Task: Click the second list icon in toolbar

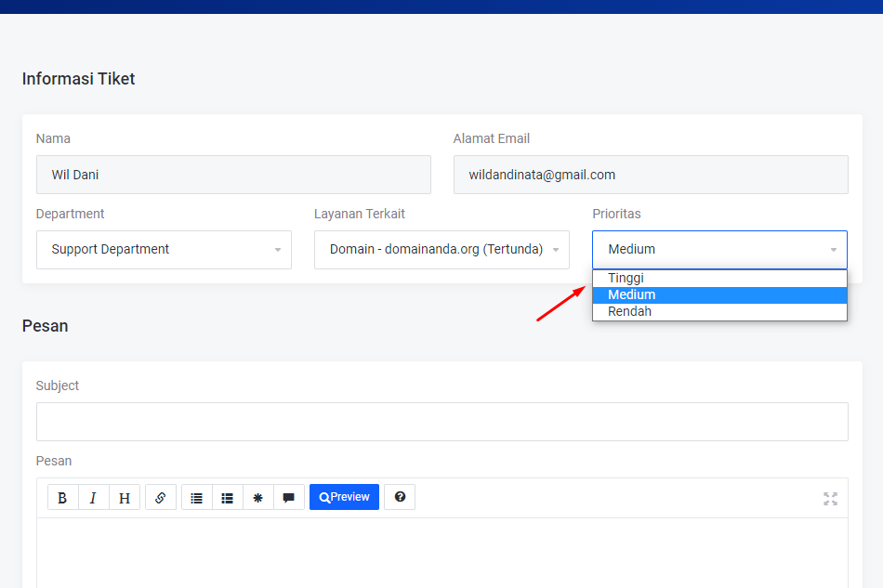Action: click(x=228, y=498)
